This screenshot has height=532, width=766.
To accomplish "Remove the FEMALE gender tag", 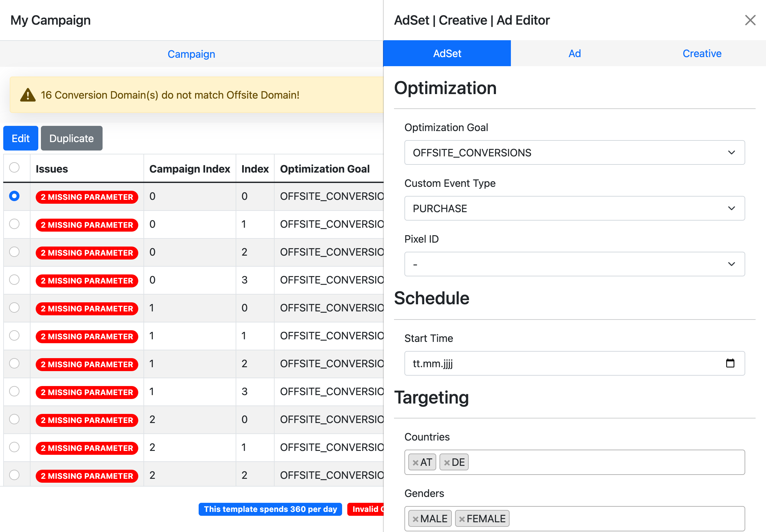I will pos(462,519).
